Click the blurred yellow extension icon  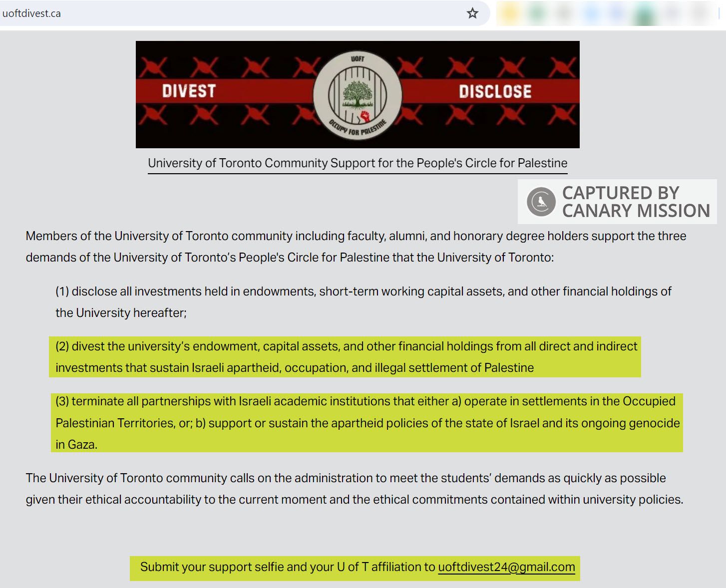click(511, 13)
